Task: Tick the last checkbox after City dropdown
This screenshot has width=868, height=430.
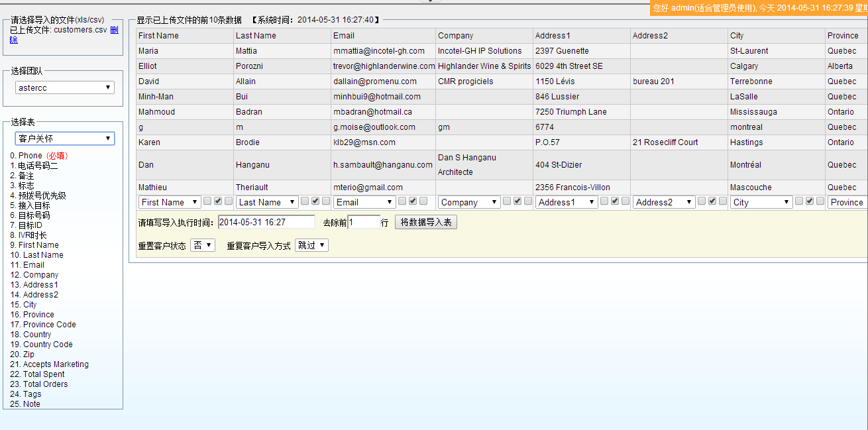Action: coord(820,201)
